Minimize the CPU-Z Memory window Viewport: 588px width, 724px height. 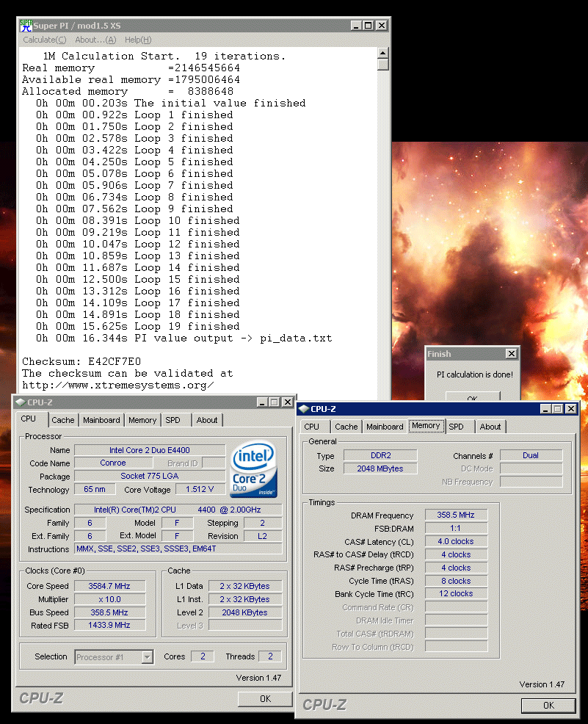(545, 409)
